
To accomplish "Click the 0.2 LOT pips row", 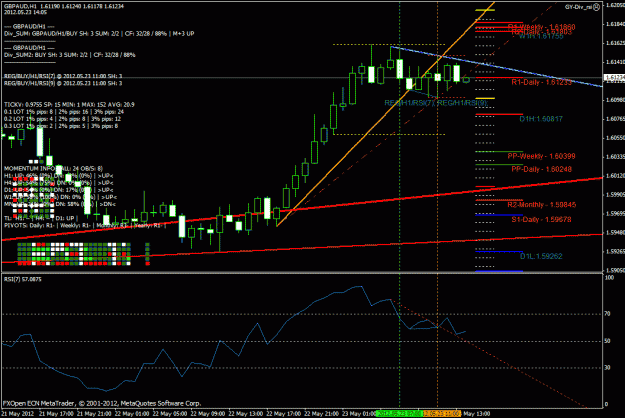I will pos(63,119).
